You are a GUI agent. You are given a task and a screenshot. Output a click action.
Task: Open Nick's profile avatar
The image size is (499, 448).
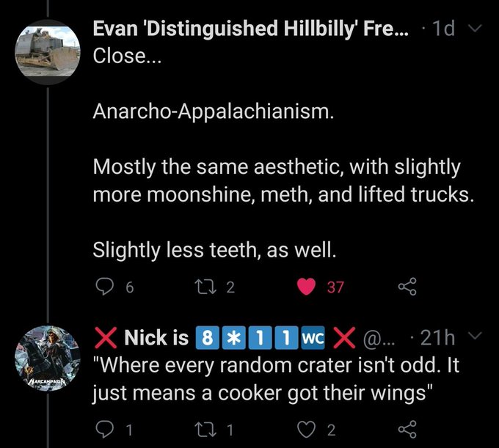click(x=48, y=359)
